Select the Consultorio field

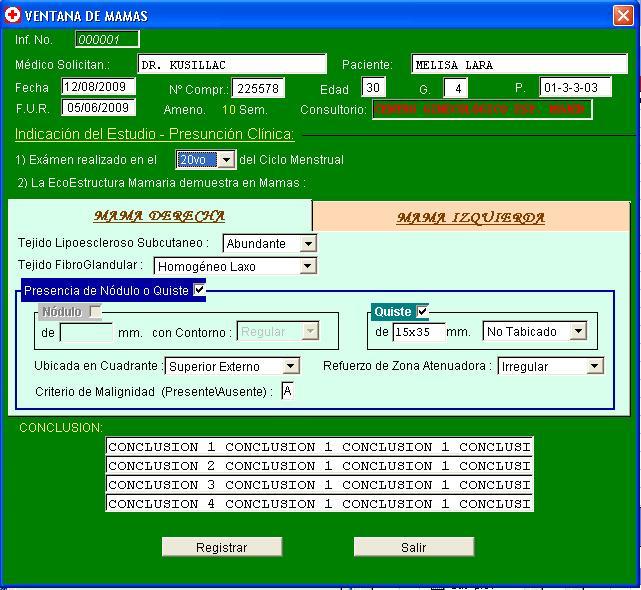click(x=482, y=110)
